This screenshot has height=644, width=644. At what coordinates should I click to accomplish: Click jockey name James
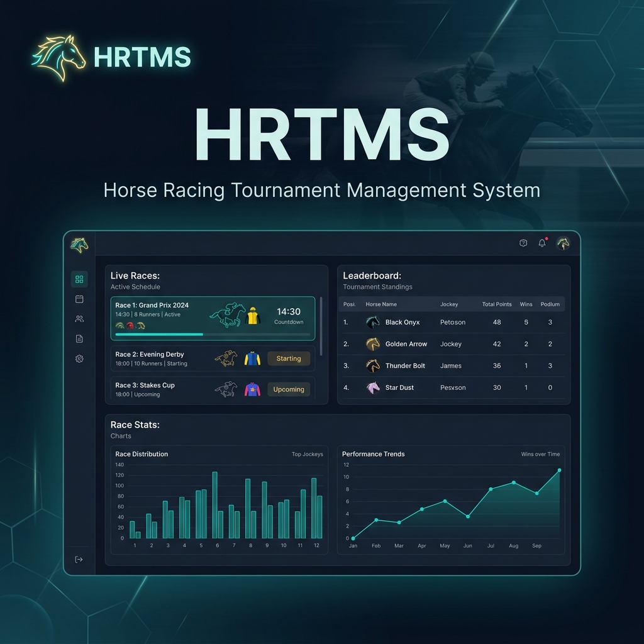pyautogui.click(x=450, y=366)
